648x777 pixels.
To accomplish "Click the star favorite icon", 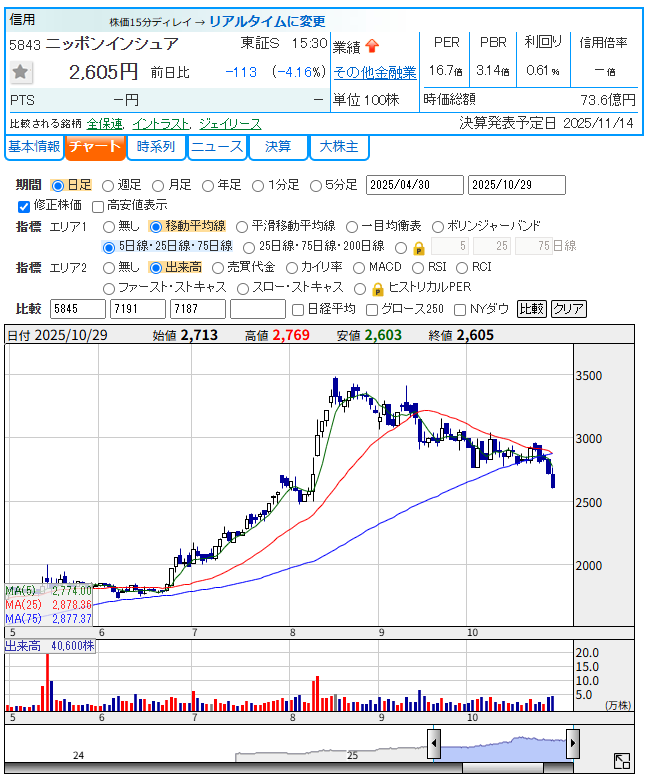I will 20,72.
